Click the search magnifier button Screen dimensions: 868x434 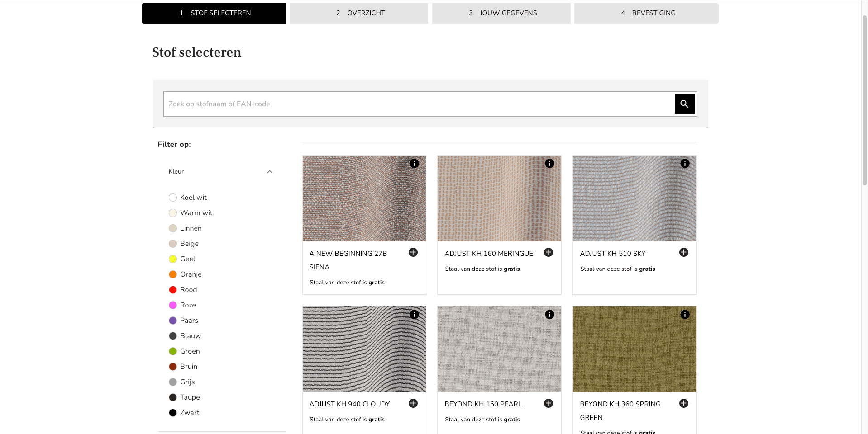684,104
